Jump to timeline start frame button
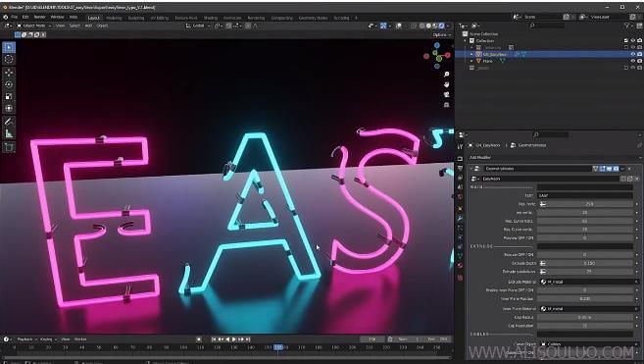Image resolution: width=644 pixels, height=364 pixels. [214, 339]
